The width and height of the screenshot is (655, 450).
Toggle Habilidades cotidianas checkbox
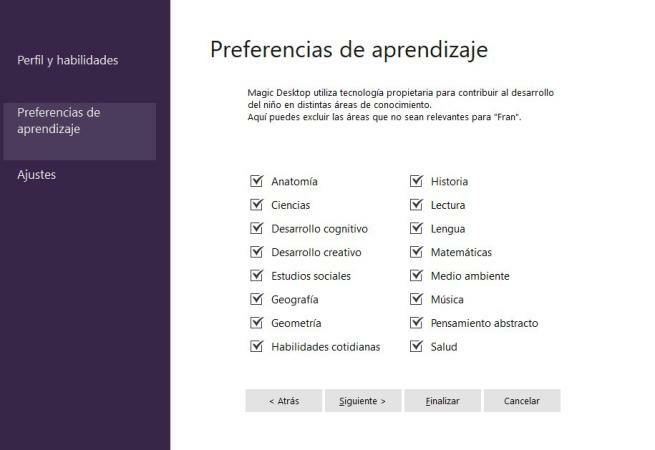(255, 347)
